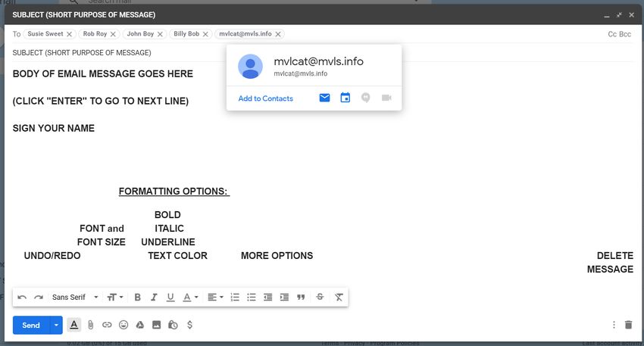Click the 'FORMATTING OPTIONS:' heading text
Screen dimensions: 644x346
pos(174,192)
